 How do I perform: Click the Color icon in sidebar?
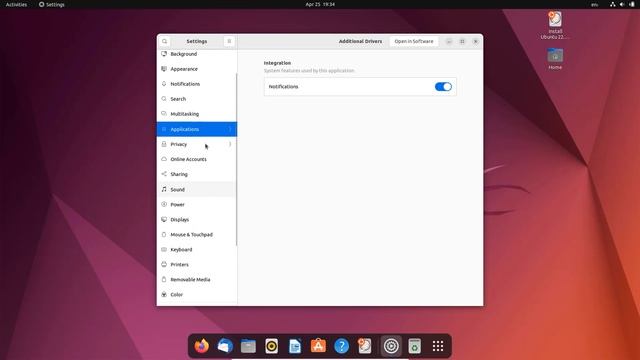click(x=164, y=295)
